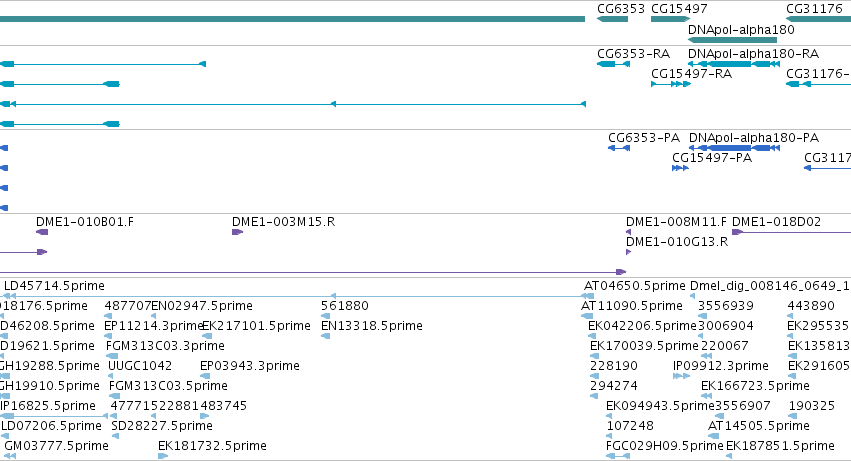
Task: Click the CG6353 gene label
Action: [620, 9]
